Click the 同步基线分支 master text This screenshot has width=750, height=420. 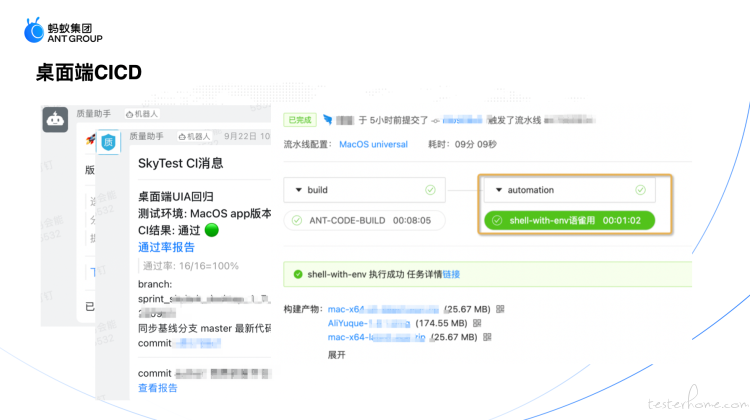click(205, 329)
